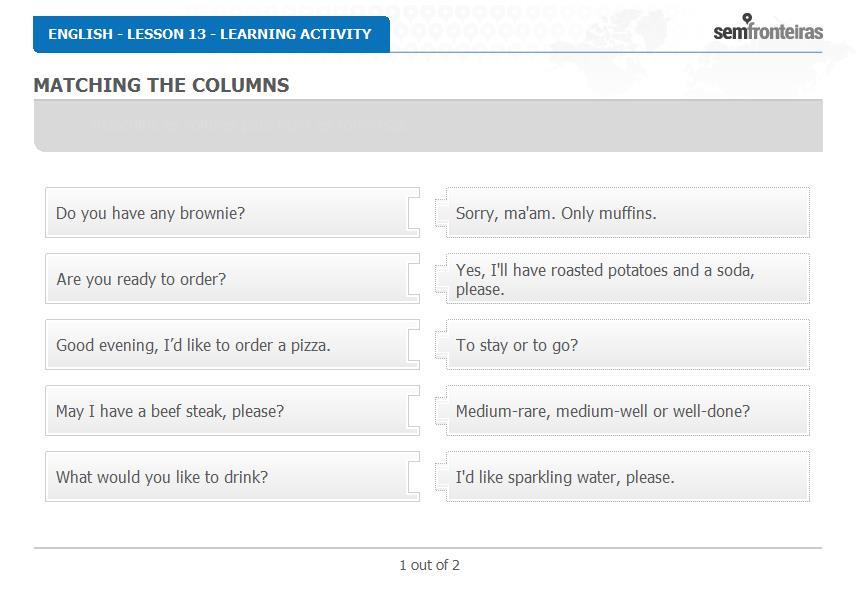Choose the 'To stay or to go?' answer
860x600 pixels.
[627, 345]
